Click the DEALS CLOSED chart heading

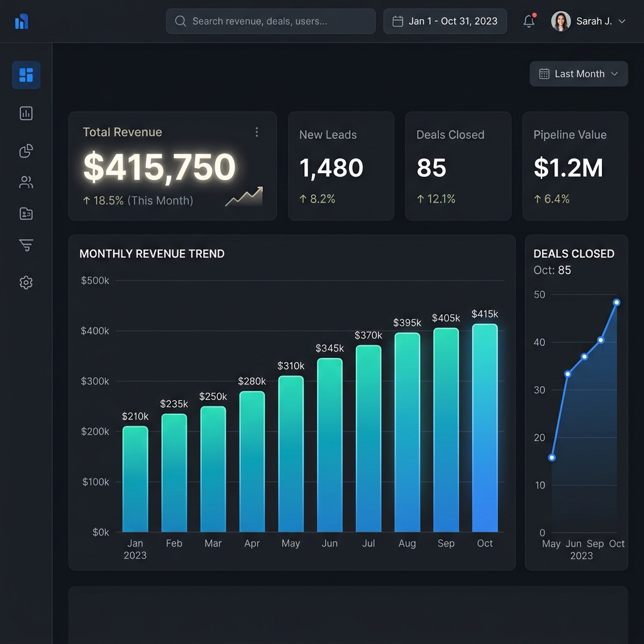pos(574,254)
